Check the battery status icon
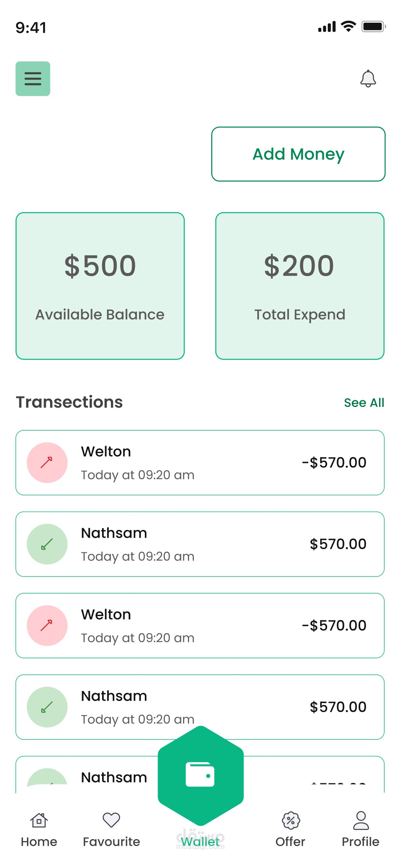 tap(374, 27)
